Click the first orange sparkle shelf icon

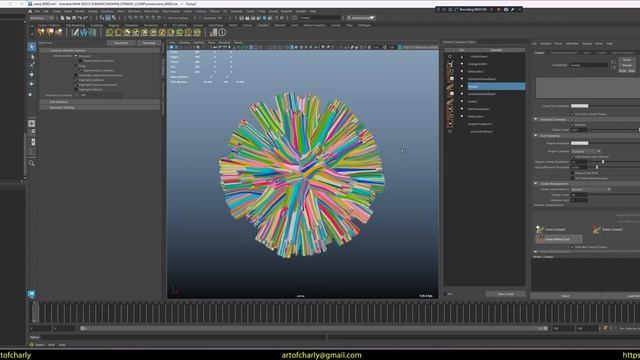[41, 32]
